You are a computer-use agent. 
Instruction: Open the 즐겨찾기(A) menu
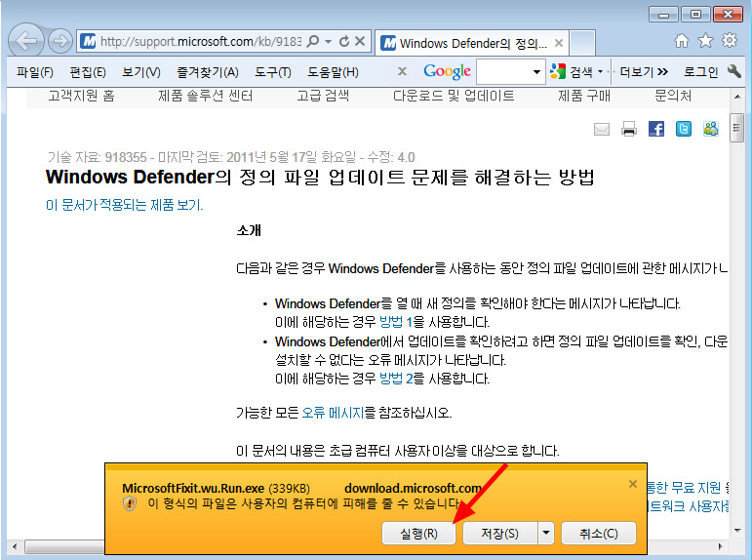pyautogui.click(x=207, y=72)
